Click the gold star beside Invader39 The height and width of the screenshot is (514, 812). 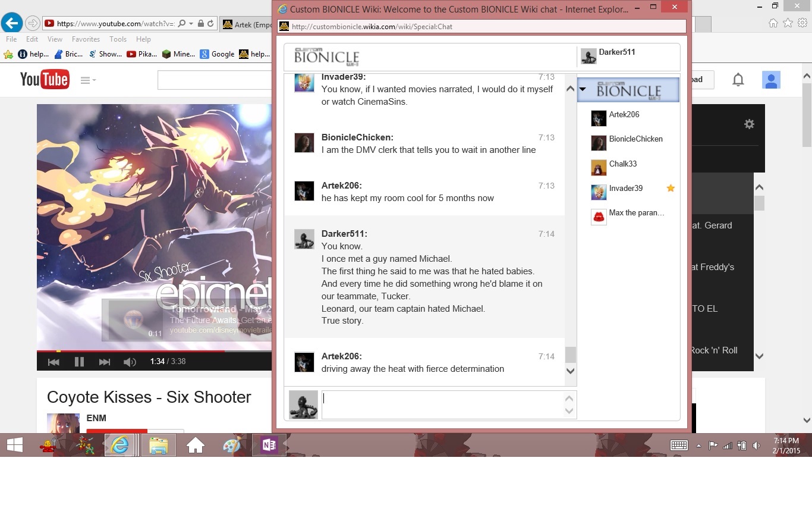pos(671,188)
